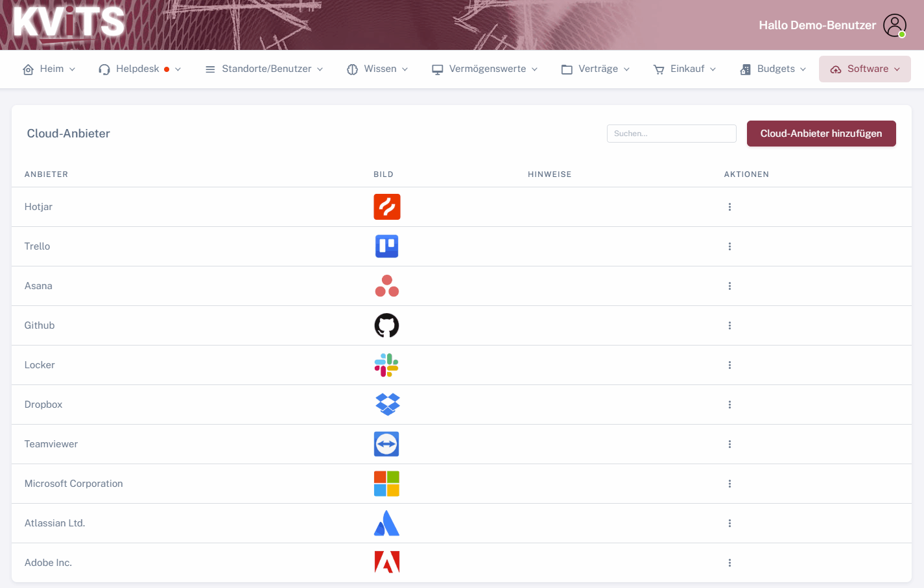924x588 pixels.
Task: Expand the Helpdesk menu
Action: tap(139, 69)
